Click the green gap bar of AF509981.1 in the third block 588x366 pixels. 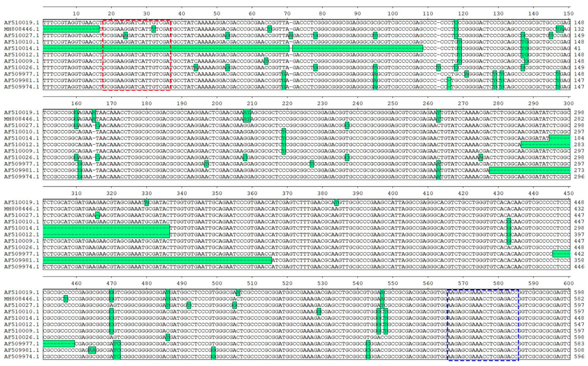(157, 260)
